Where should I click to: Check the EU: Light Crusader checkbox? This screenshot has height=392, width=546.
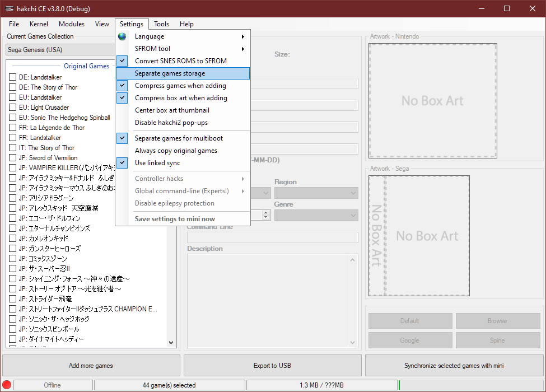(x=12, y=108)
